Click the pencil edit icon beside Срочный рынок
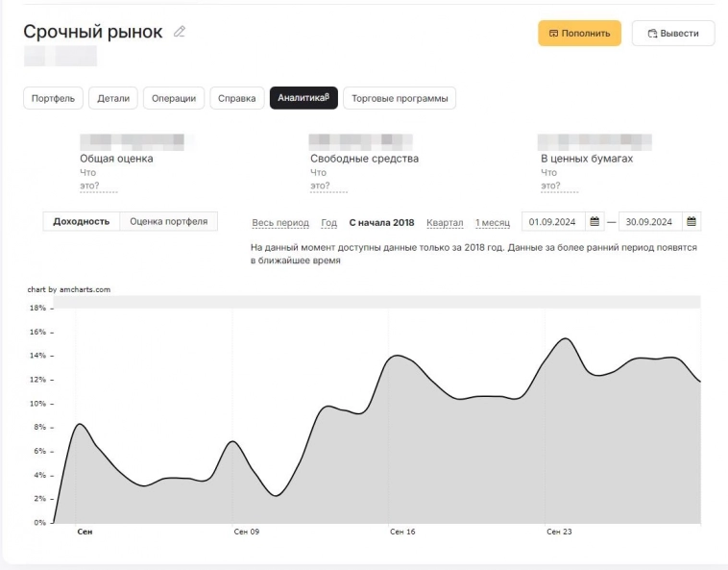The width and height of the screenshot is (728, 570). (x=180, y=32)
